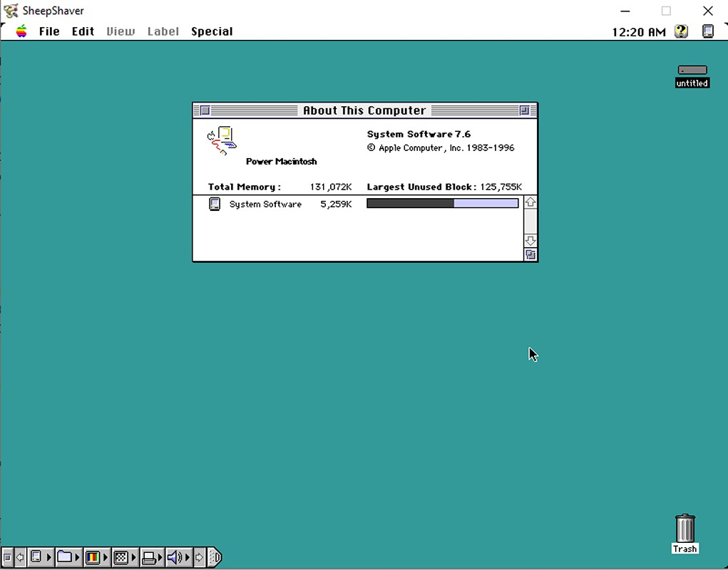Select the untitled disk icon
The width and height of the screenshot is (728, 570).
click(x=692, y=71)
